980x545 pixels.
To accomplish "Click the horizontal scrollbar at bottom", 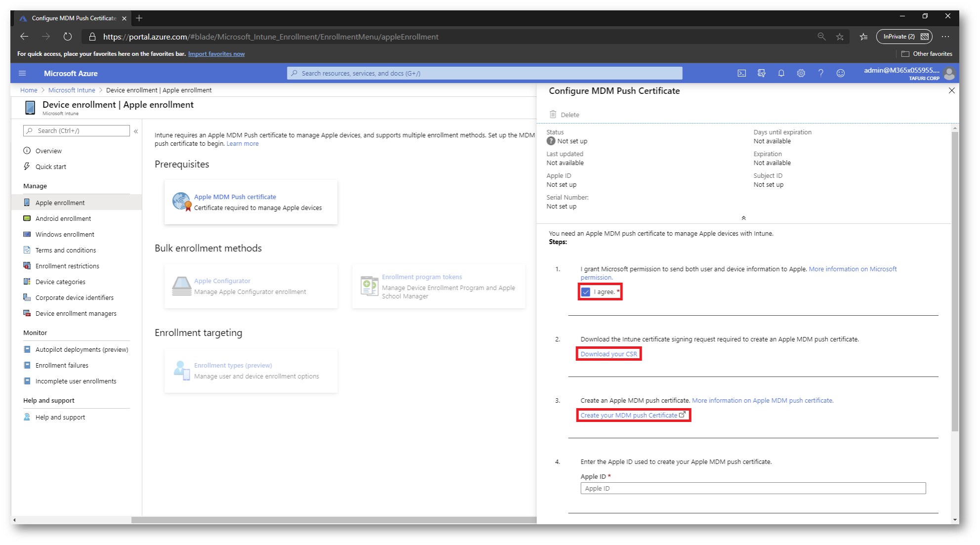I will point(333,520).
